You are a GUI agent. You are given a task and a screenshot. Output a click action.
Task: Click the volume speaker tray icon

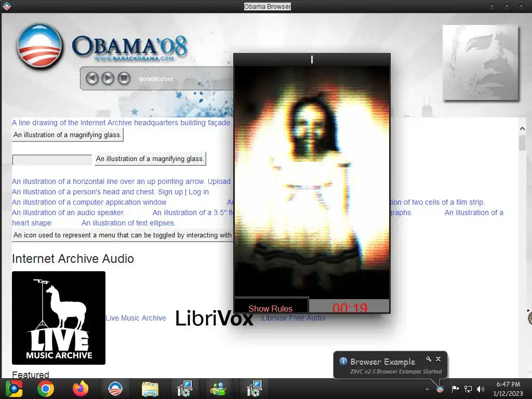pos(481,389)
